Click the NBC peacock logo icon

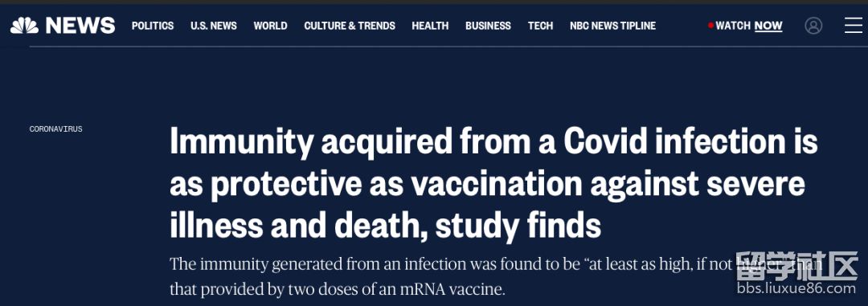point(24,26)
